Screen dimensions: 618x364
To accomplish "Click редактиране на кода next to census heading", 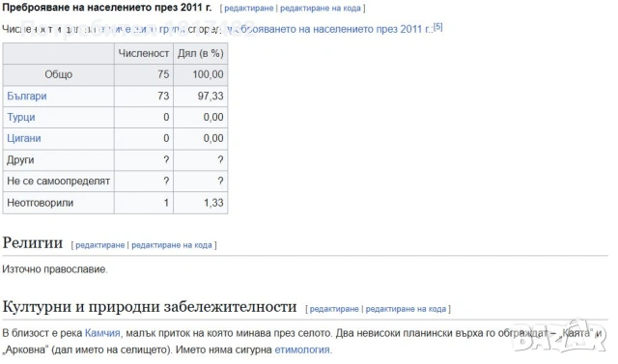I will point(321,9).
